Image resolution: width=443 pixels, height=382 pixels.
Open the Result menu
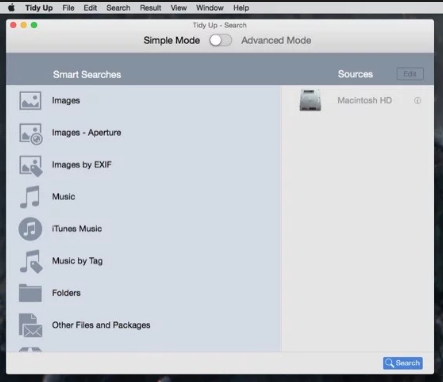pos(150,8)
